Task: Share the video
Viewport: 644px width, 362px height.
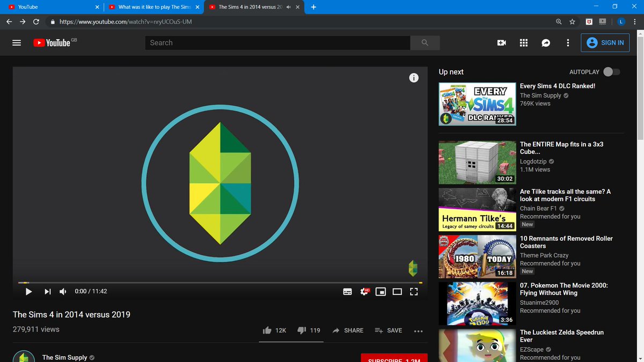Action: tap(348, 330)
